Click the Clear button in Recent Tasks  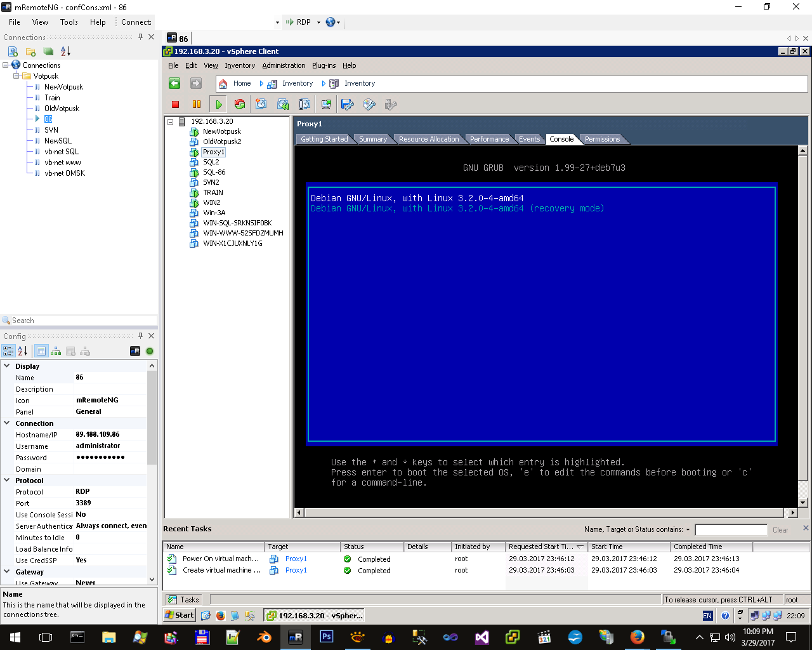coord(780,530)
